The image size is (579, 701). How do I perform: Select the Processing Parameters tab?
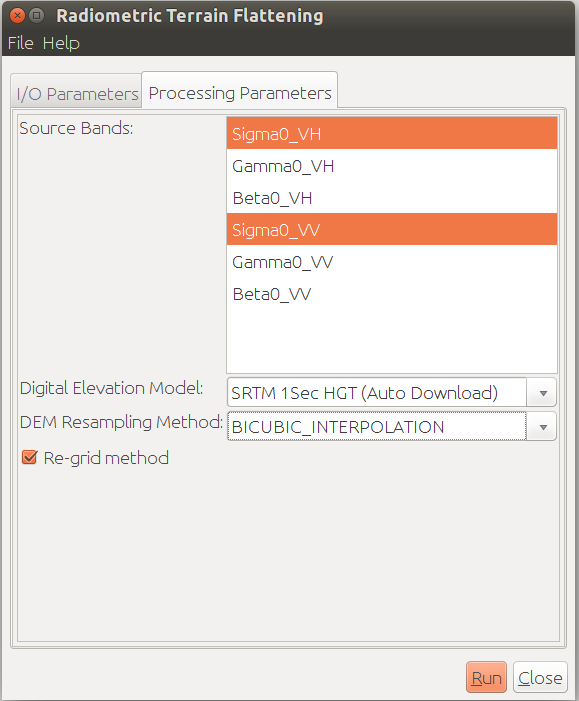click(x=240, y=93)
